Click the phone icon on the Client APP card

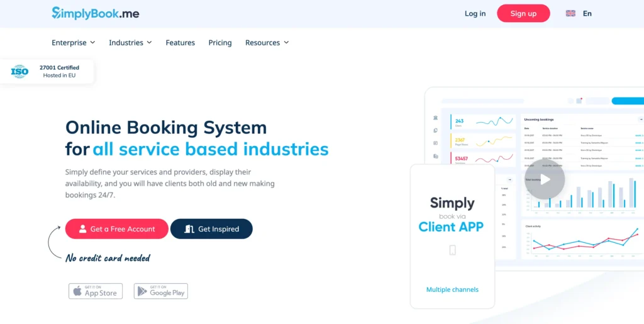(452, 250)
